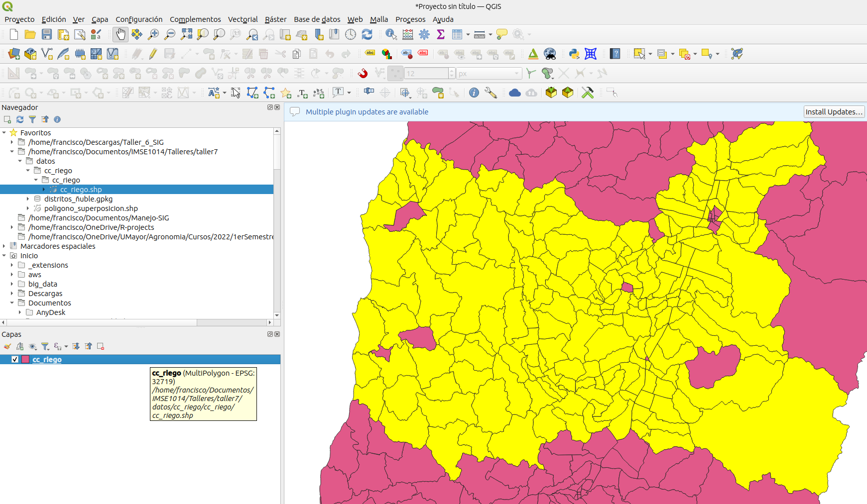Open the Vectorial menu
Image resolution: width=867 pixels, height=504 pixels.
coord(243,19)
